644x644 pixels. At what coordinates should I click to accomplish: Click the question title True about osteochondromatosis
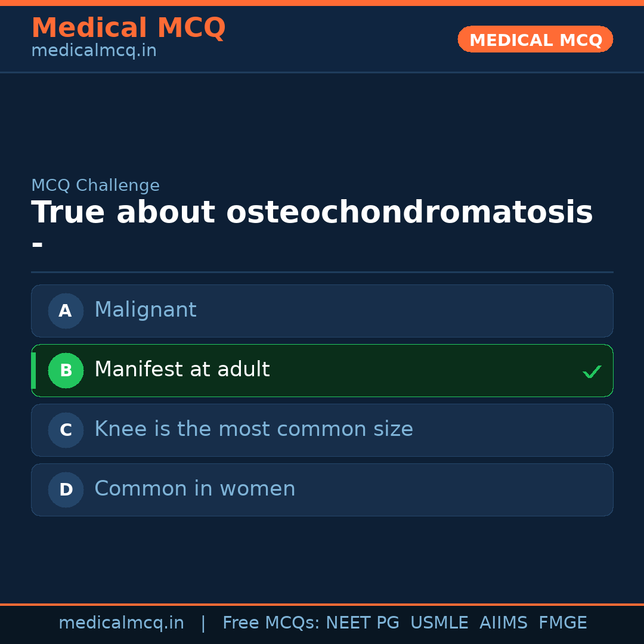[x=311, y=212]
